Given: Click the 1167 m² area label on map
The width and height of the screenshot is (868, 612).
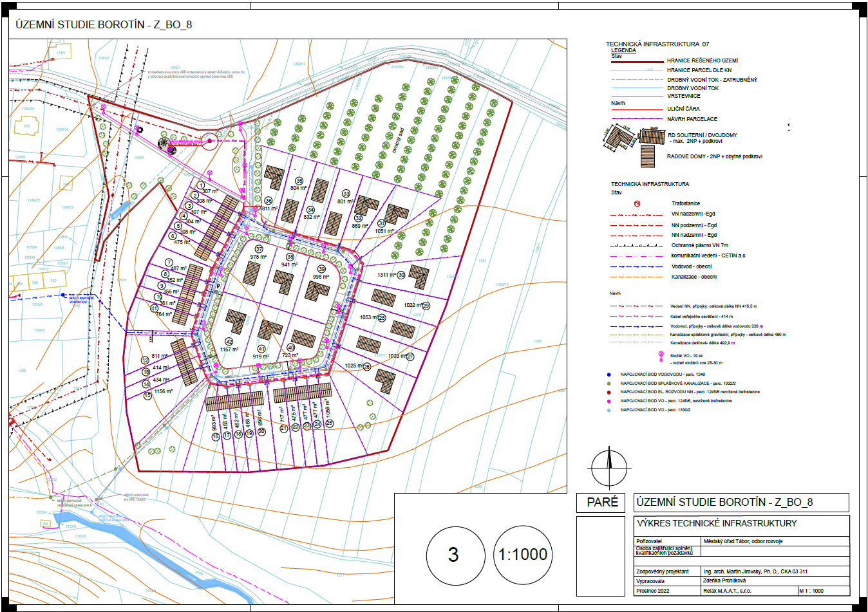Looking at the screenshot, I should tap(229, 350).
